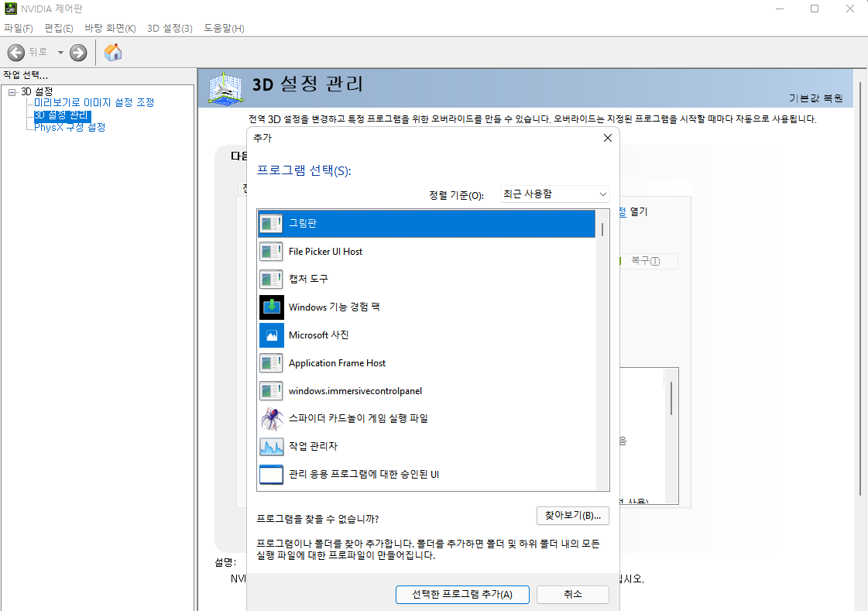Click 기본값 복원 link in header

[x=815, y=98]
